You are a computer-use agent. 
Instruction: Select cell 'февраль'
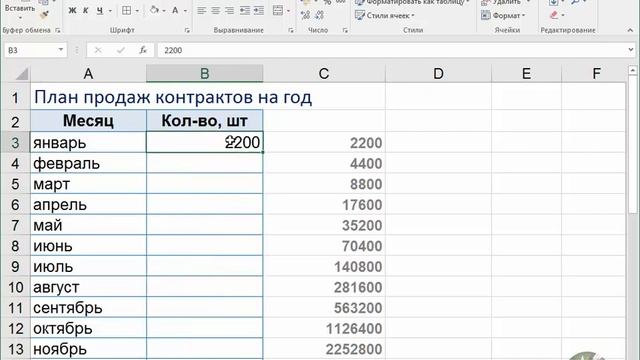88,163
